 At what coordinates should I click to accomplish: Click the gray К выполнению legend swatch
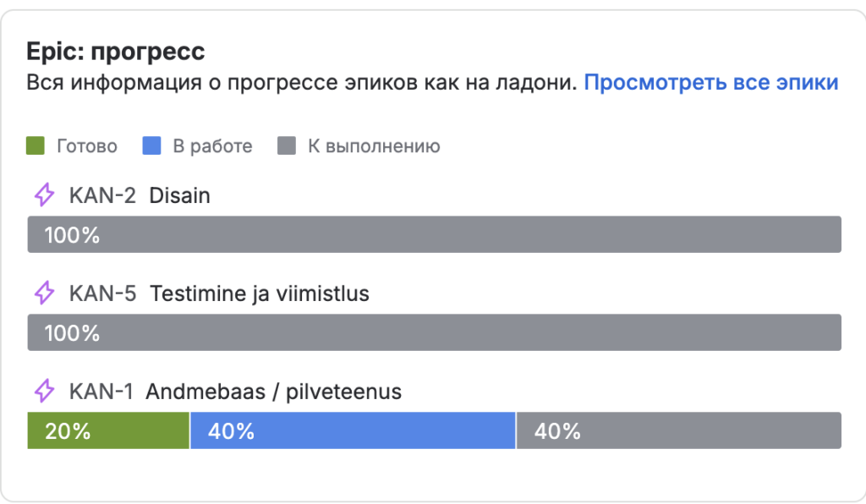click(287, 146)
